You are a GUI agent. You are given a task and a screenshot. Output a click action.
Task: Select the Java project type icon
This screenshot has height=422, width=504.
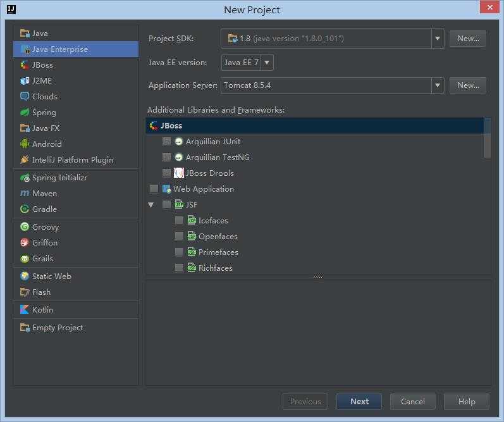25,33
